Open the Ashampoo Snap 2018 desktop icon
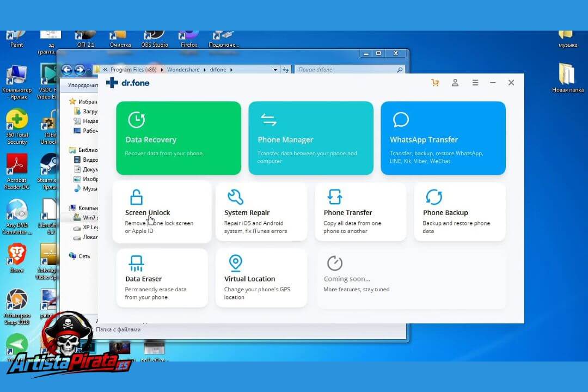Image resolution: width=588 pixels, height=392 pixels. pyautogui.click(x=17, y=307)
